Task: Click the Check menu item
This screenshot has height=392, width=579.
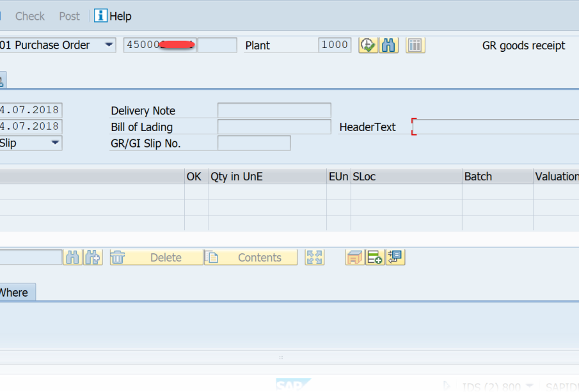Action: pyautogui.click(x=30, y=16)
